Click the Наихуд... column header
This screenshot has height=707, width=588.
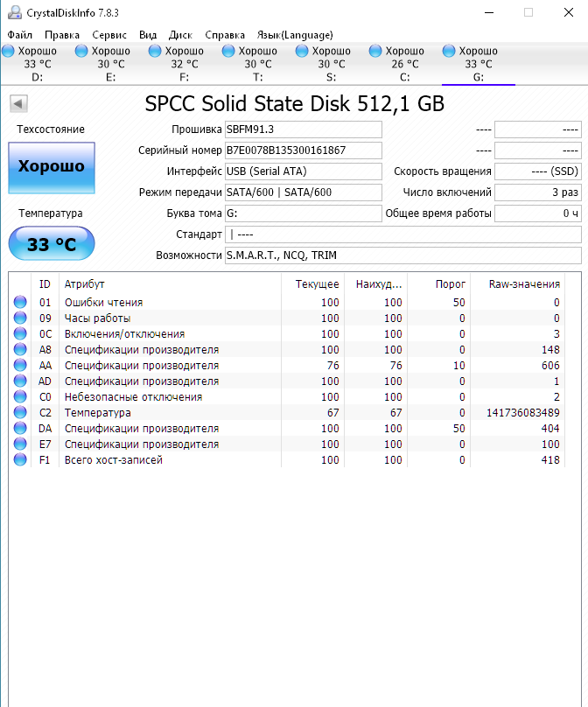(x=375, y=284)
